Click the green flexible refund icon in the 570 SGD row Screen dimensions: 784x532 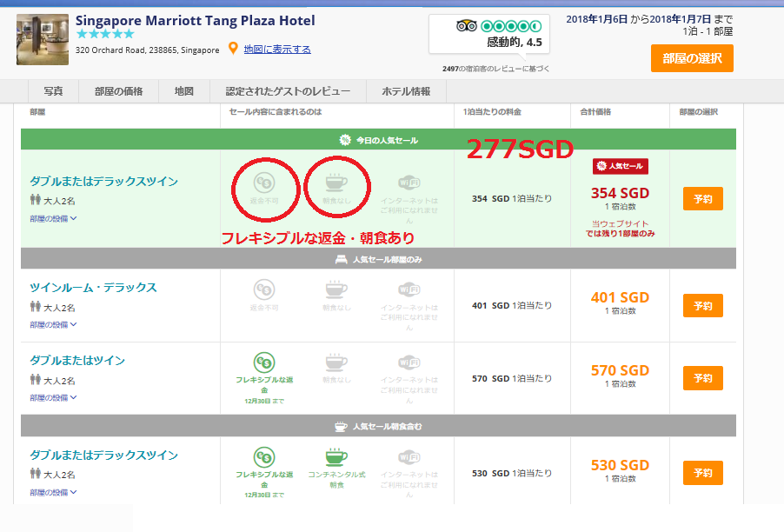[x=264, y=362]
